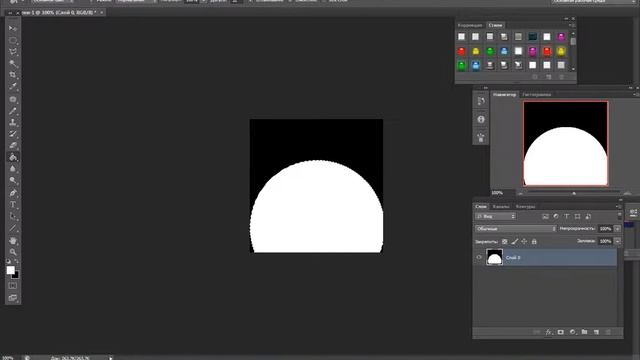The height and width of the screenshot is (360, 640).
Task: Click the white foreground color swatch
Action: (10, 270)
